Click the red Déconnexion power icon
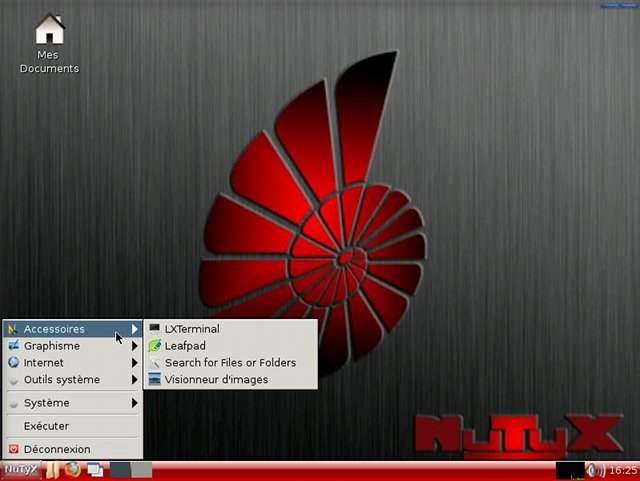640x481 pixels. tap(13, 449)
